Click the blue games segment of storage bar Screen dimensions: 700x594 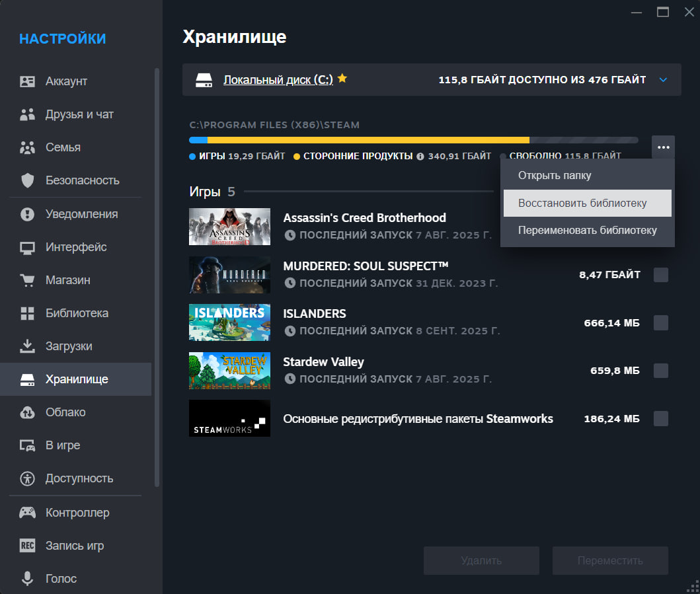pyautogui.click(x=198, y=140)
